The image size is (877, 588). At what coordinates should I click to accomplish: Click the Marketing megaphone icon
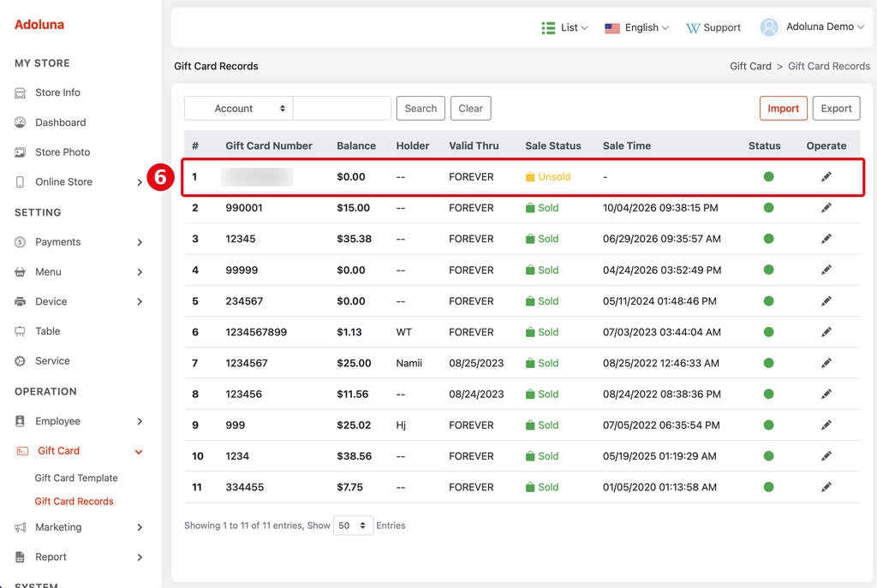click(21, 527)
